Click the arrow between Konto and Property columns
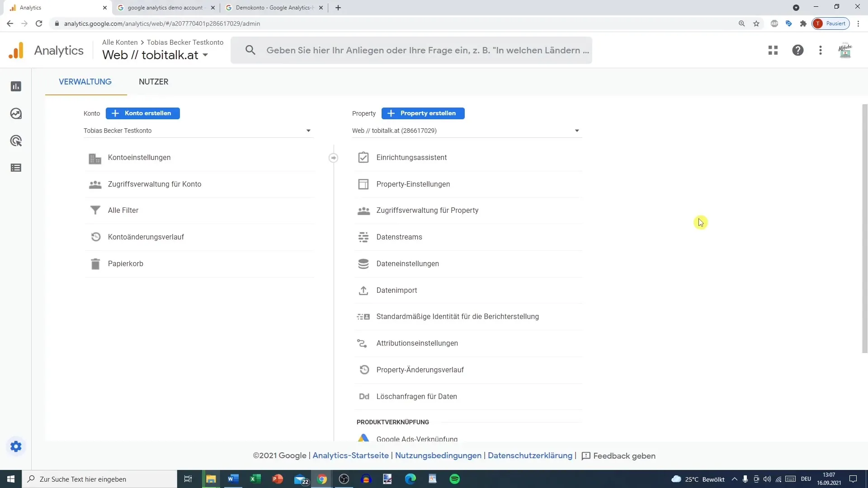Image resolution: width=868 pixels, height=488 pixels. tap(333, 158)
